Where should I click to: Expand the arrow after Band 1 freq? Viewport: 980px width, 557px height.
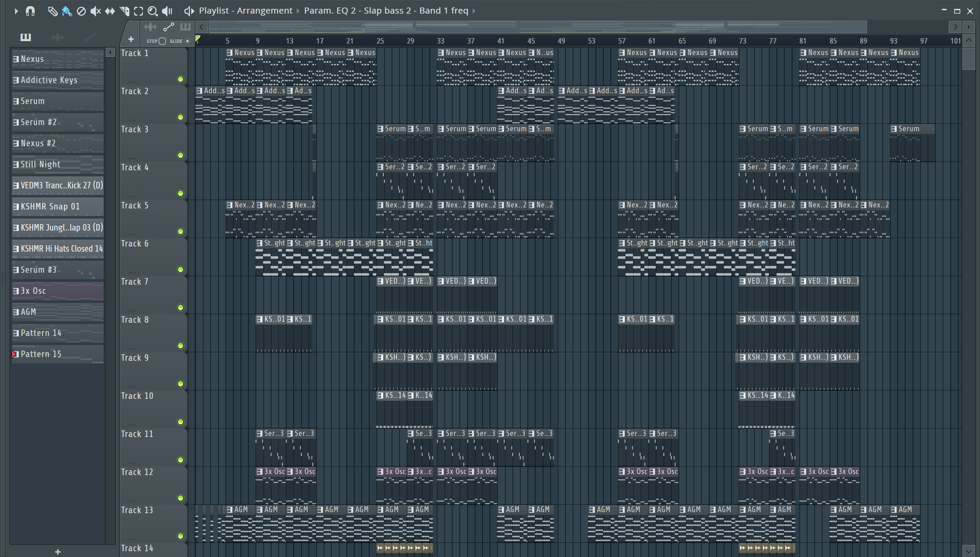pyautogui.click(x=474, y=11)
